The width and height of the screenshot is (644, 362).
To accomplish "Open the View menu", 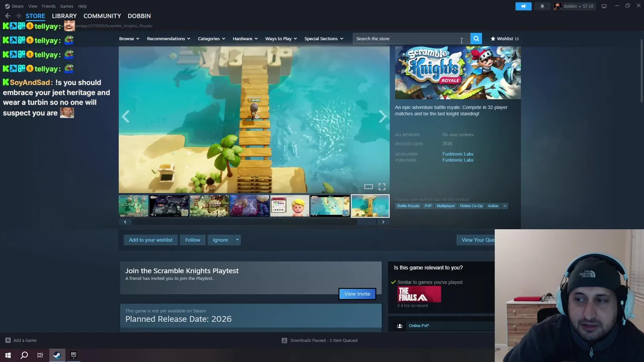I will coord(33,6).
